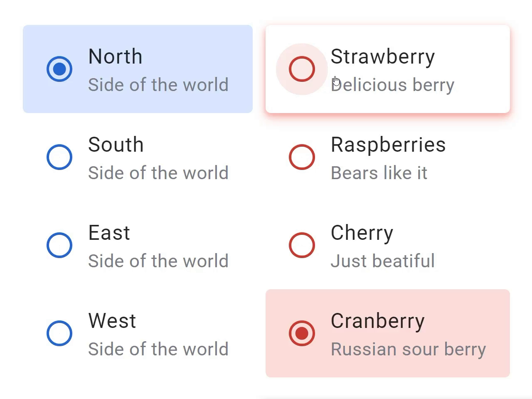Click the North option label text

[115, 57]
